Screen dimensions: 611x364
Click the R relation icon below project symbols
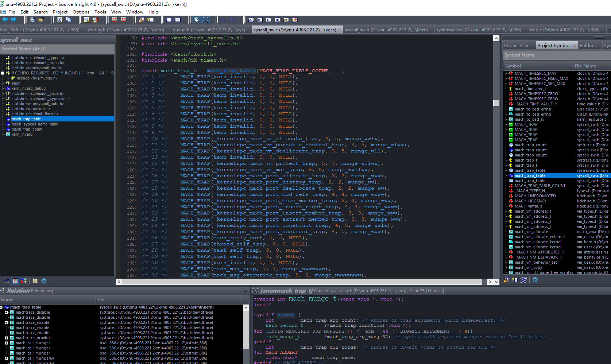523,280
